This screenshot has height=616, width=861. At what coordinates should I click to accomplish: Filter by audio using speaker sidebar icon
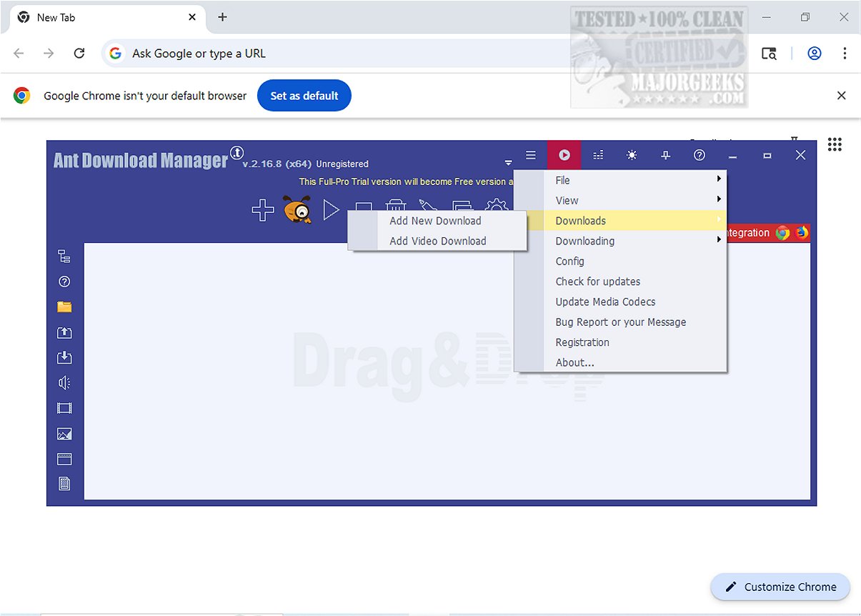pyautogui.click(x=64, y=383)
